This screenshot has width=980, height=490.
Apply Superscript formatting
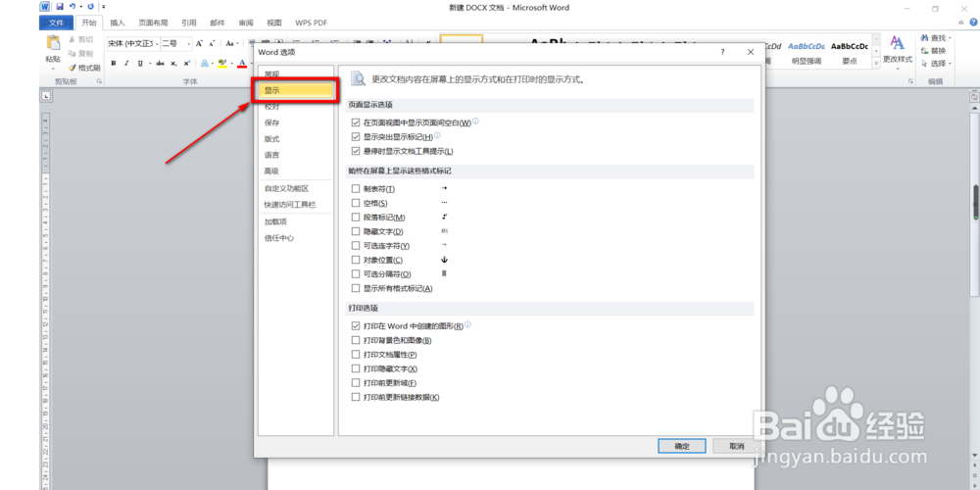point(187,63)
